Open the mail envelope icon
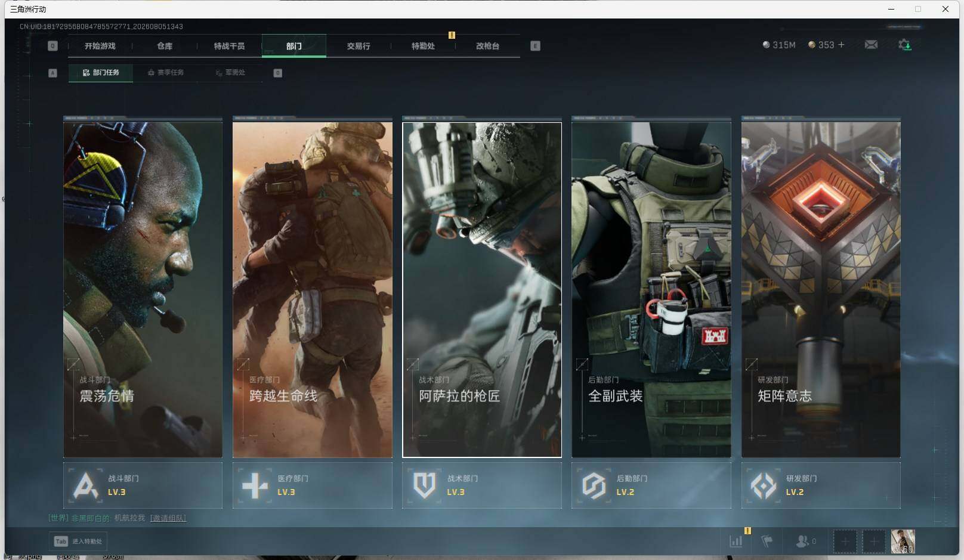Screen dimensions: 964x560 [x=871, y=45]
